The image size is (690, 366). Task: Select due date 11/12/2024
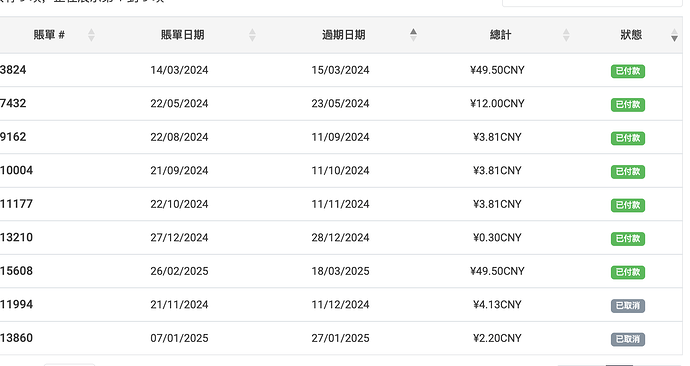pyautogui.click(x=340, y=304)
